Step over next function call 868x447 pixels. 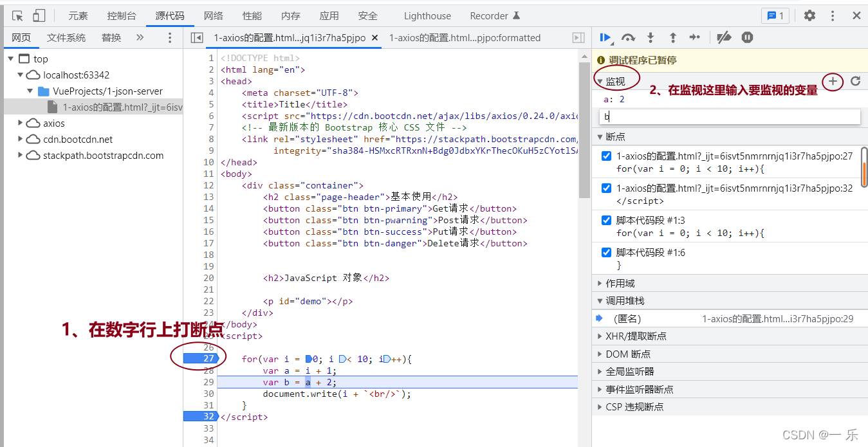(x=628, y=38)
